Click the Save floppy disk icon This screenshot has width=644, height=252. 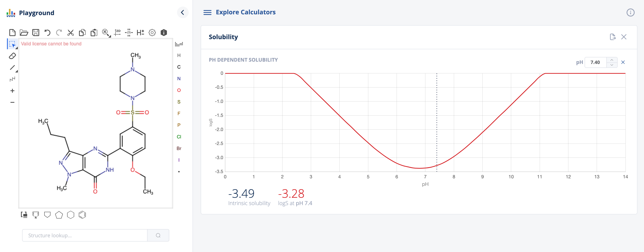[36, 32]
